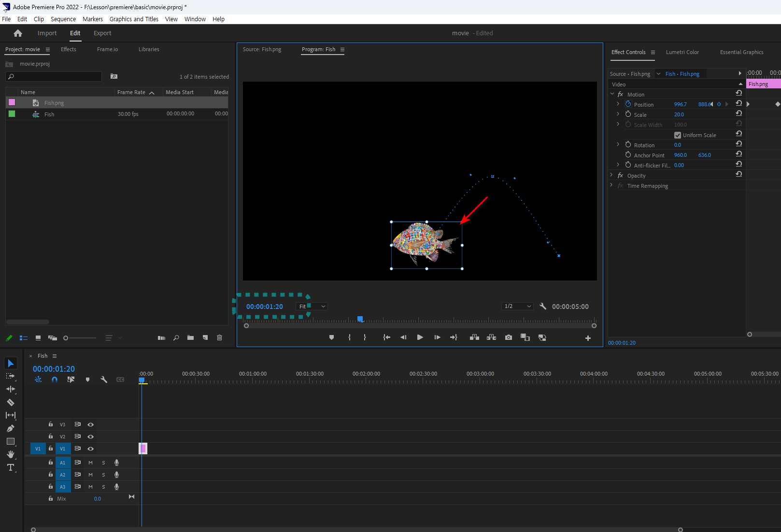Mute the A1 audio track
This screenshot has width=781, height=532.
(90, 462)
